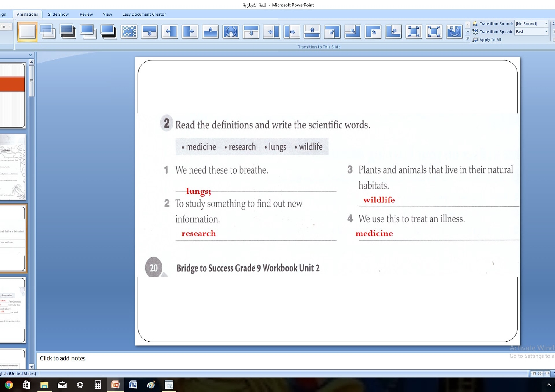Switch to Normal view in status bar
The image size is (555, 392).
point(534,373)
